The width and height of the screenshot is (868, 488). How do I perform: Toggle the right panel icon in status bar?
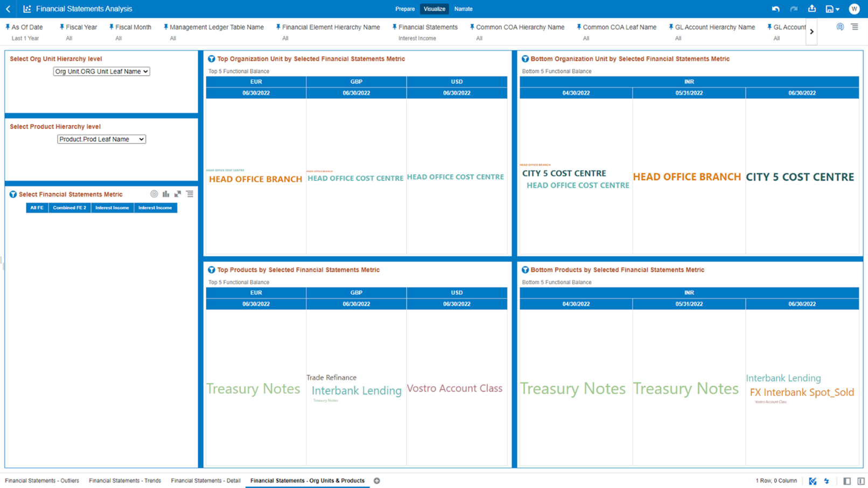[861, 481]
